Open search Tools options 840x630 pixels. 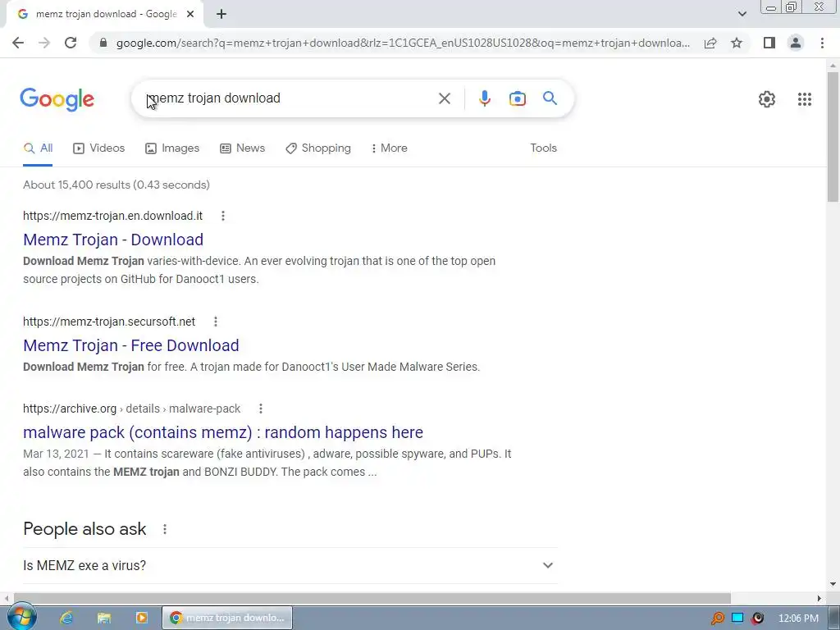pos(543,148)
